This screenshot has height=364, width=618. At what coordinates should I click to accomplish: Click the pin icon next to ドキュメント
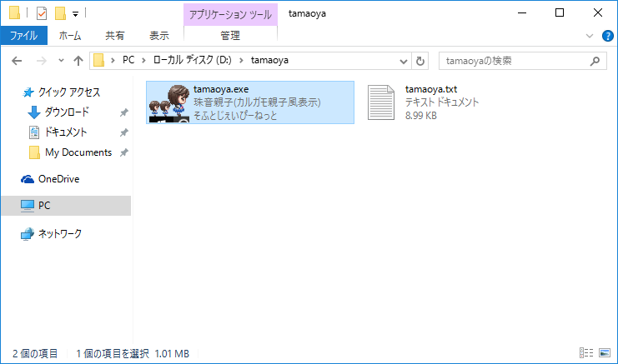(124, 132)
